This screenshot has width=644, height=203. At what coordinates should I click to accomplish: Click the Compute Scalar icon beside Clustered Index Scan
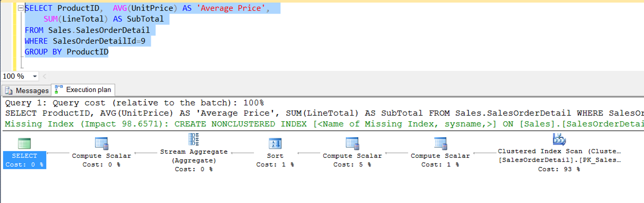[440, 143]
